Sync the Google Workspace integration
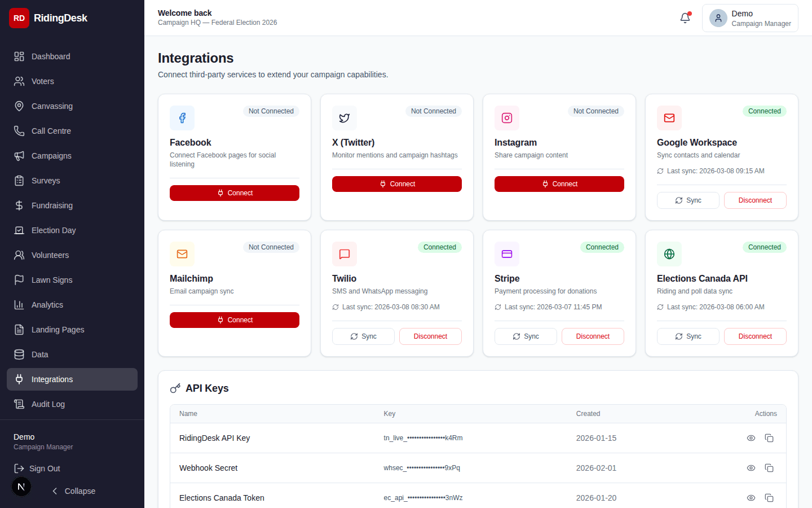This screenshot has width=812, height=508. pyautogui.click(x=688, y=200)
